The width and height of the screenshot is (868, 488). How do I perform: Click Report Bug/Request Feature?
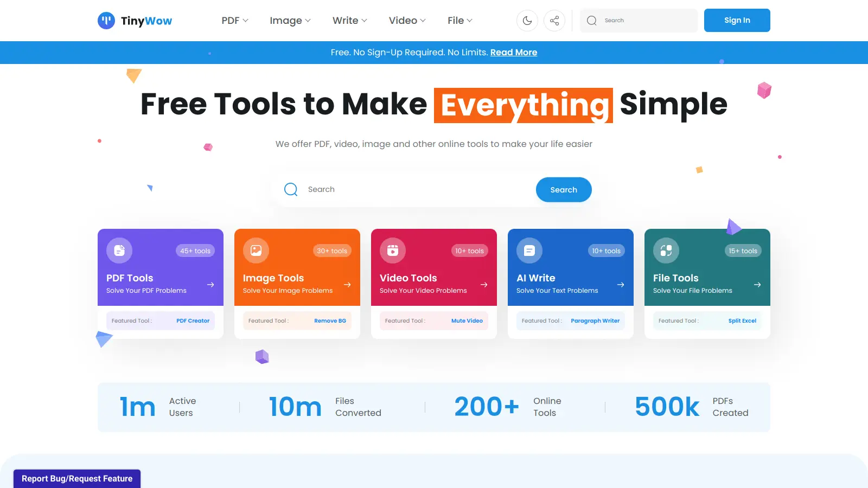[x=77, y=478]
